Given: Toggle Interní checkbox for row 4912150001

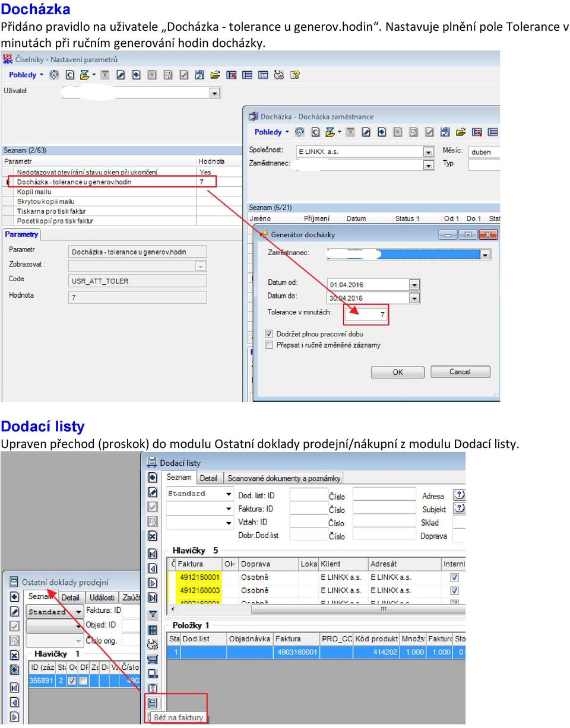Looking at the screenshot, I should pyautogui.click(x=454, y=577).
